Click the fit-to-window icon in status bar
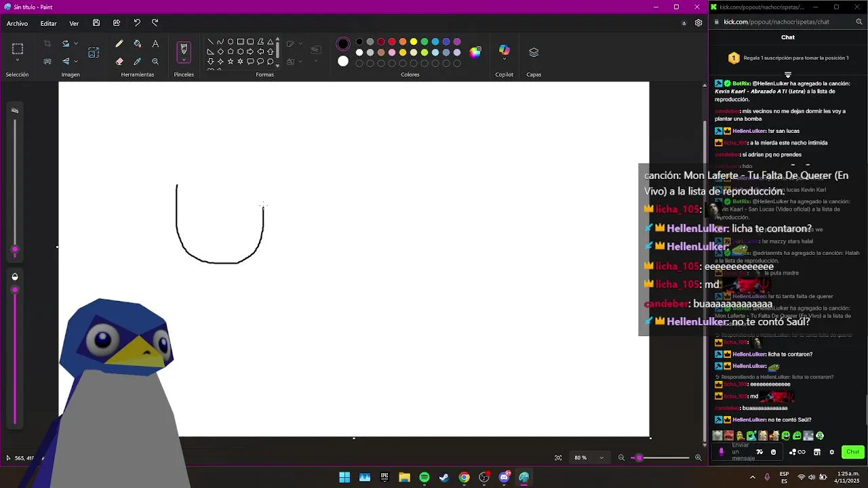This screenshot has width=868, height=488. 558,457
